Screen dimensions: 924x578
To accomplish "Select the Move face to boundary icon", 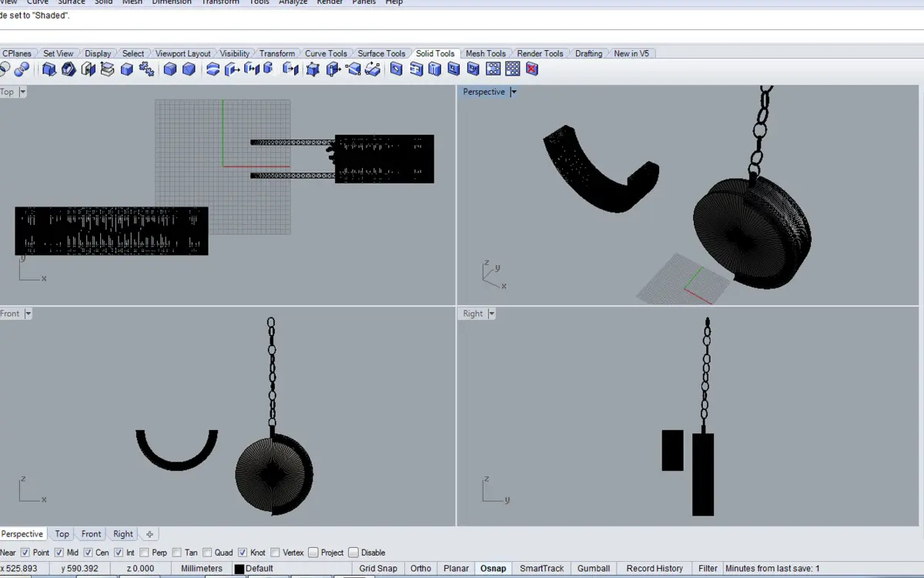I will click(251, 69).
